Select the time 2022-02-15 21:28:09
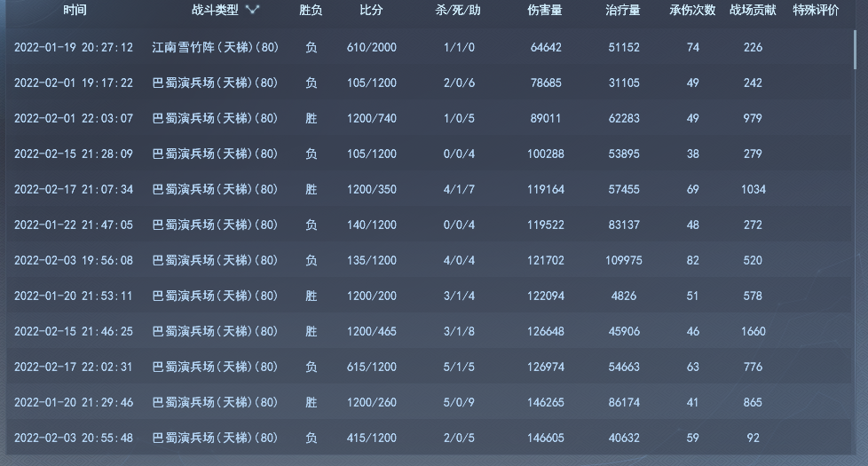The height and width of the screenshot is (466, 868). click(74, 154)
